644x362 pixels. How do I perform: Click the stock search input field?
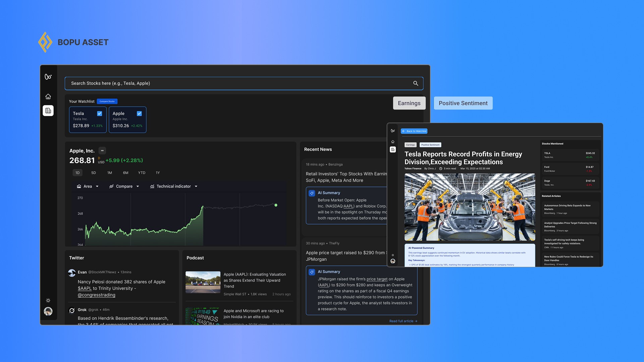click(235, 83)
